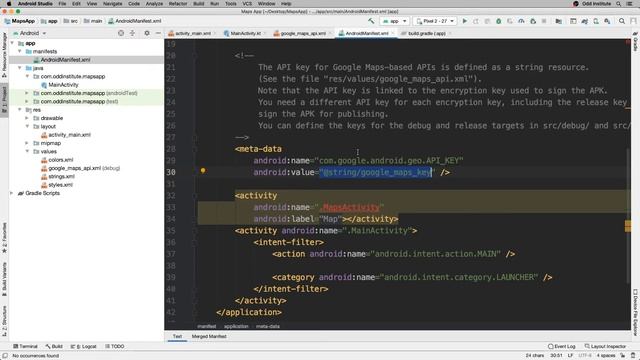Switch to the activity_main.xml editor tab
This screenshot has height=360, width=640.
[x=193, y=33]
